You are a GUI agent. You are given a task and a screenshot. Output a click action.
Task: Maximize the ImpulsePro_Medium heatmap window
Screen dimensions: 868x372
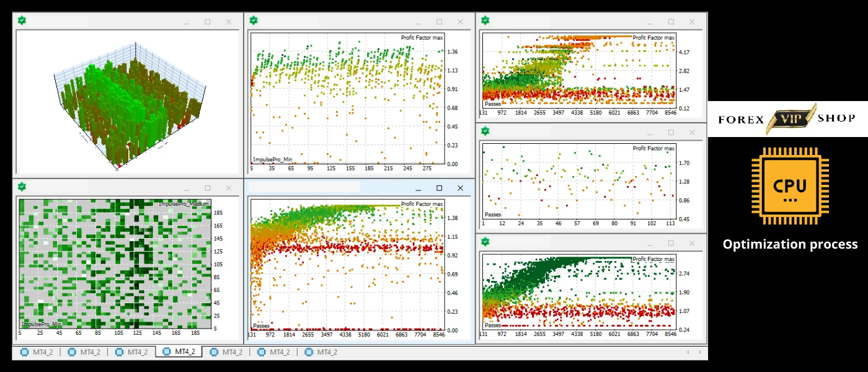point(208,188)
